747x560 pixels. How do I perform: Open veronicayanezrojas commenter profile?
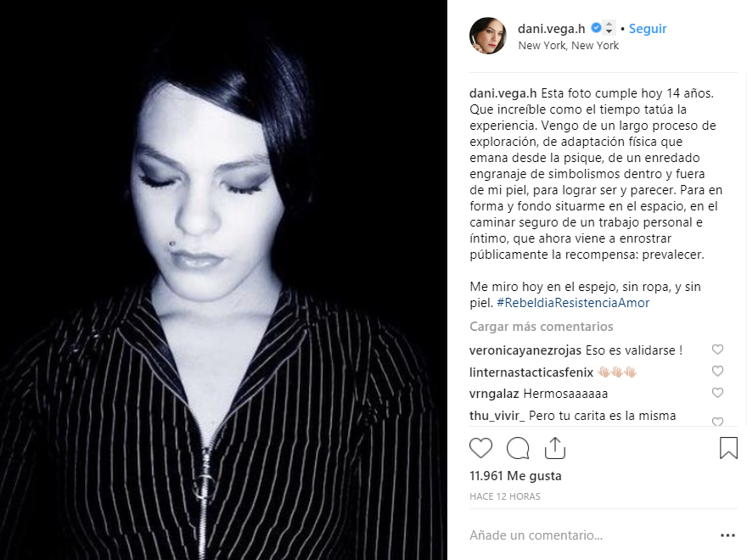pos(525,350)
